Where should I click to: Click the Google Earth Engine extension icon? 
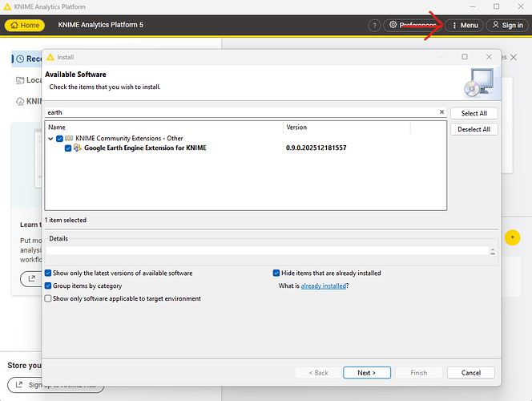pyautogui.click(x=77, y=148)
